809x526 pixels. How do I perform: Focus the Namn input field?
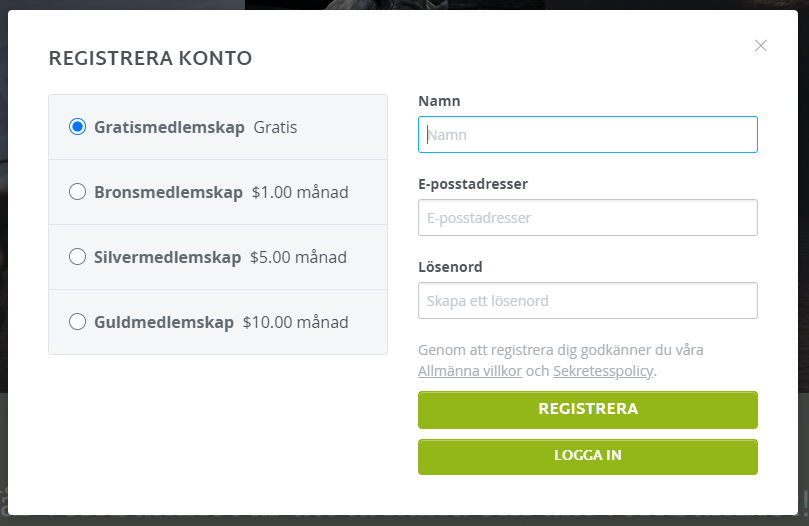pos(588,135)
